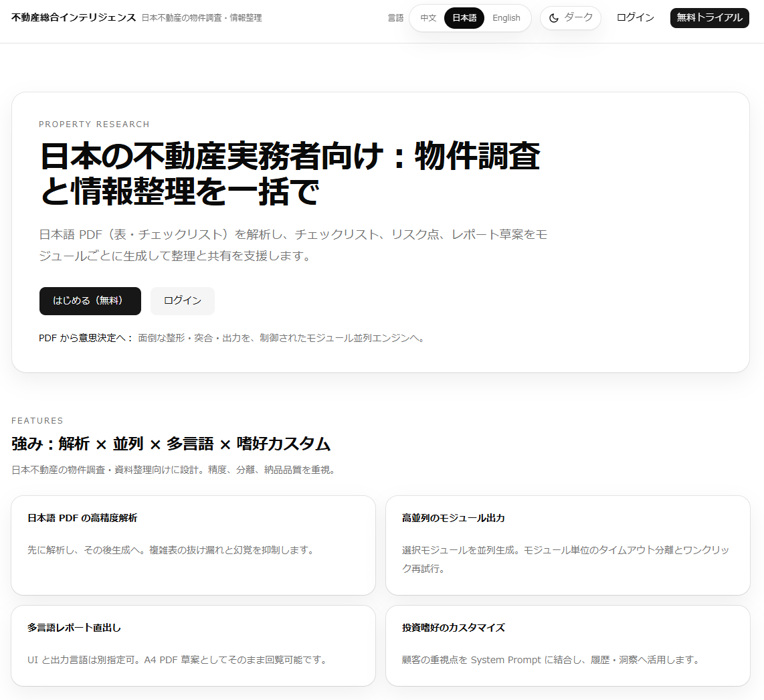Click the ログイン button in hero card
This screenshot has width=764, height=700.
click(182, 300)
